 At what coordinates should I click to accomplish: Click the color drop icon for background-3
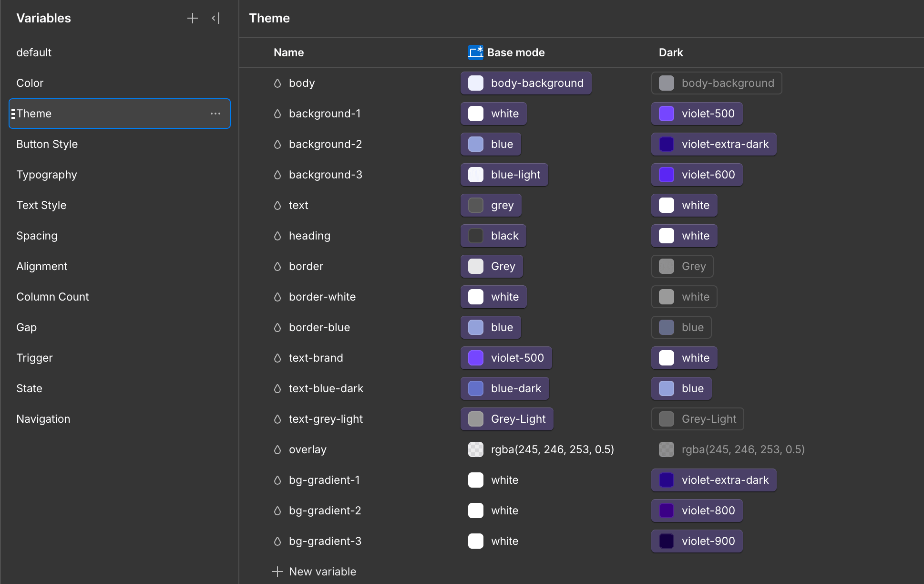pyautogui.click(x=277, y=175)
